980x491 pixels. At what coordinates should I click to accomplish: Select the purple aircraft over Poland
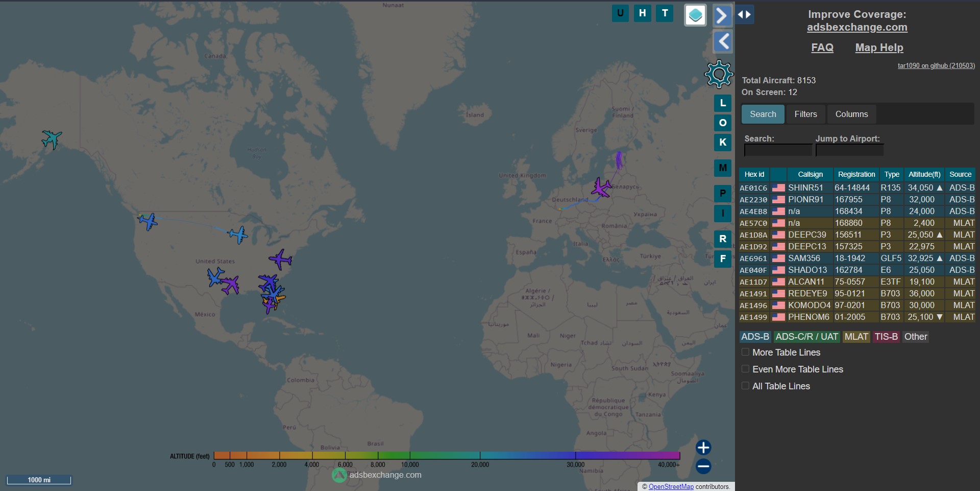pyautogui.click(x=601, y=187)
